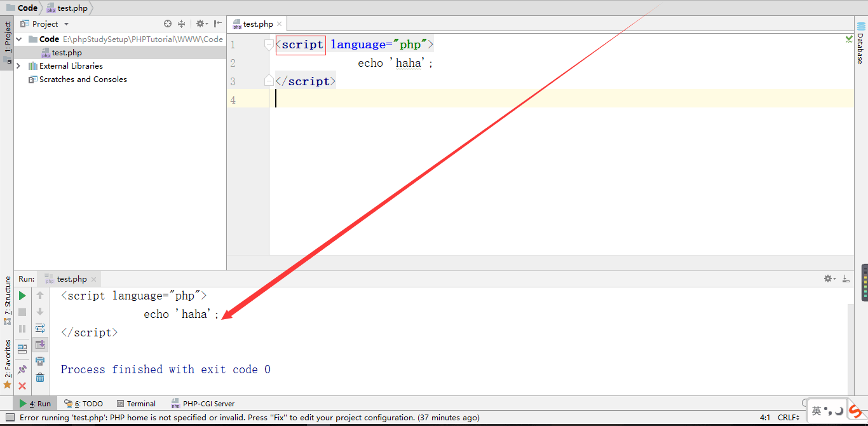Open the 7: Structure side tab
The image size is (868, 426).
pyautogui.click(x=8, y=300)
